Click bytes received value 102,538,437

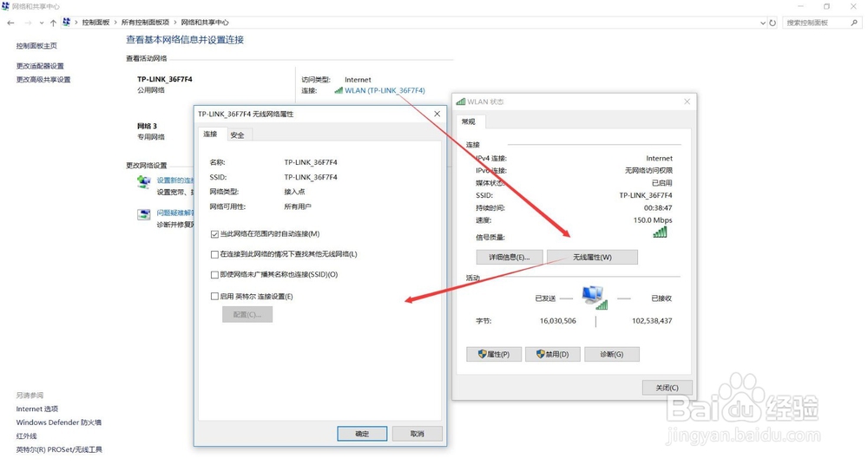(652, 321)
